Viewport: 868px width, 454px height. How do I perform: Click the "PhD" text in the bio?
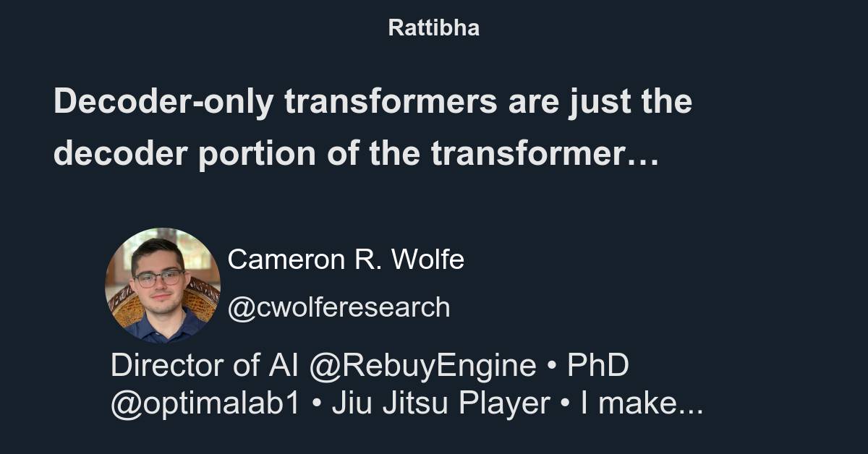pos(597,366)
